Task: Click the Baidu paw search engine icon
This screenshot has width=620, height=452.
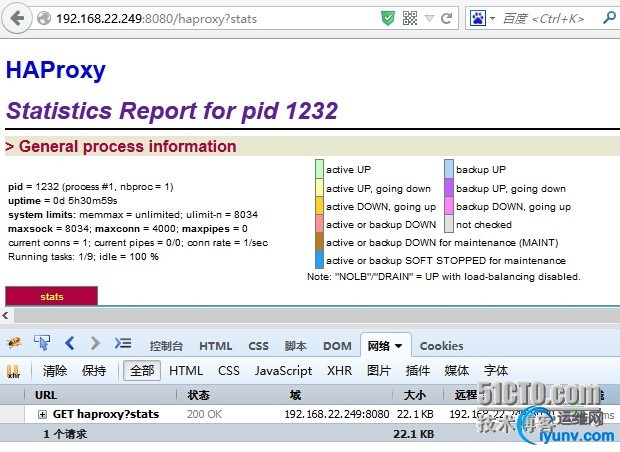Action: [x=478, y=18]
